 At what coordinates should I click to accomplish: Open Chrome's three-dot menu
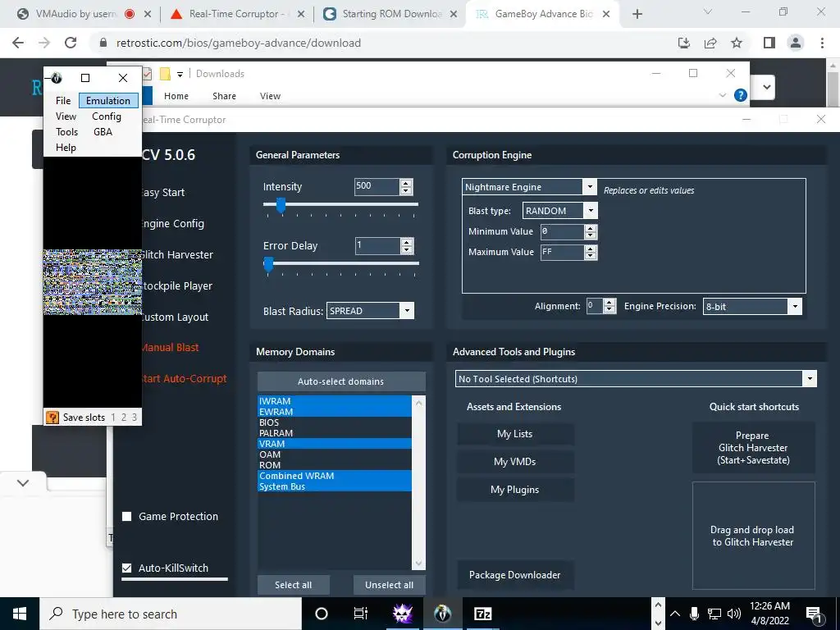coord(822,43)
